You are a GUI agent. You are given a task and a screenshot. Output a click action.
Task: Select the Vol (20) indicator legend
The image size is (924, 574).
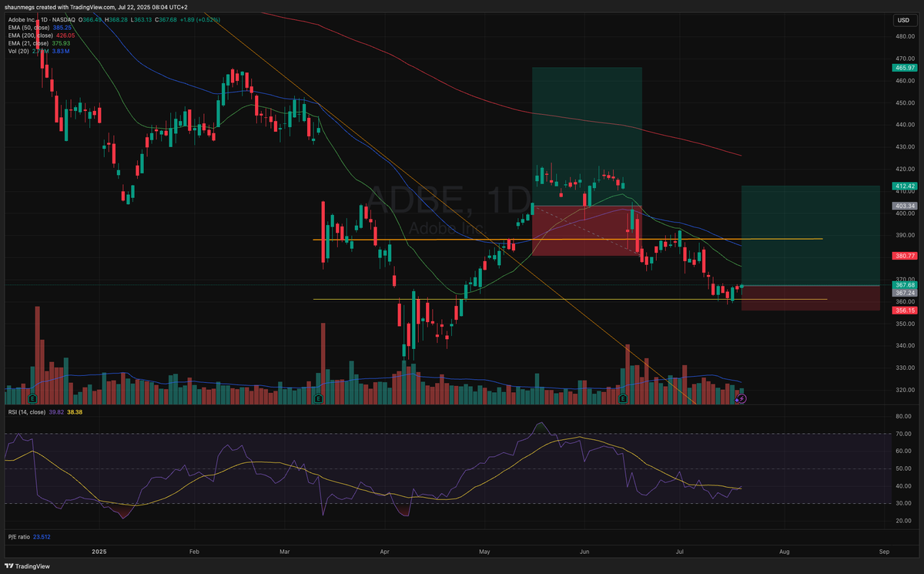(17, 50)
